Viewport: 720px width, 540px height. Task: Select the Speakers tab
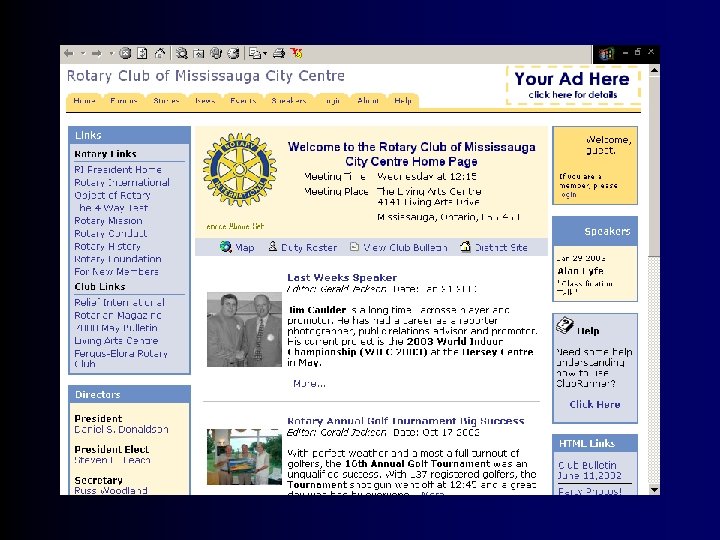pyautogui.click(x=288, y=101)
